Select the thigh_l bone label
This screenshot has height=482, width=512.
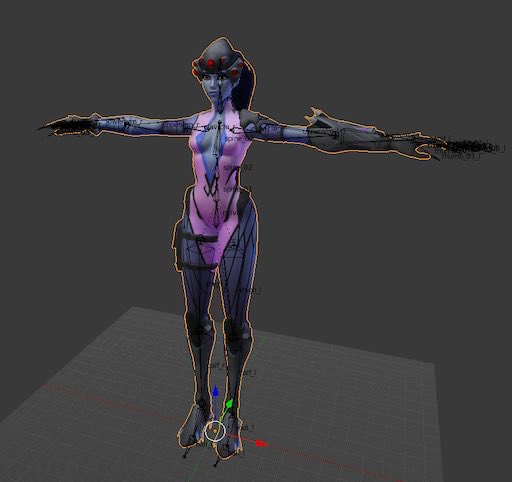(250, 291)
